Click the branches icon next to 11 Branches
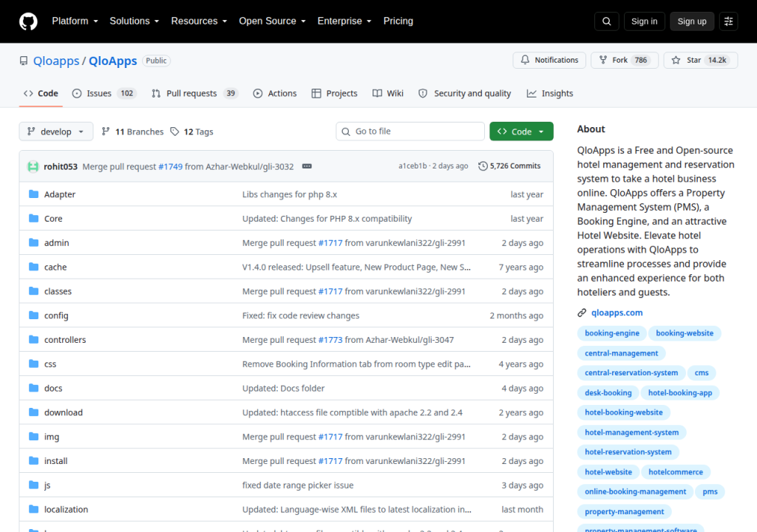The image size is (757, 532). [x=106, y=132]
